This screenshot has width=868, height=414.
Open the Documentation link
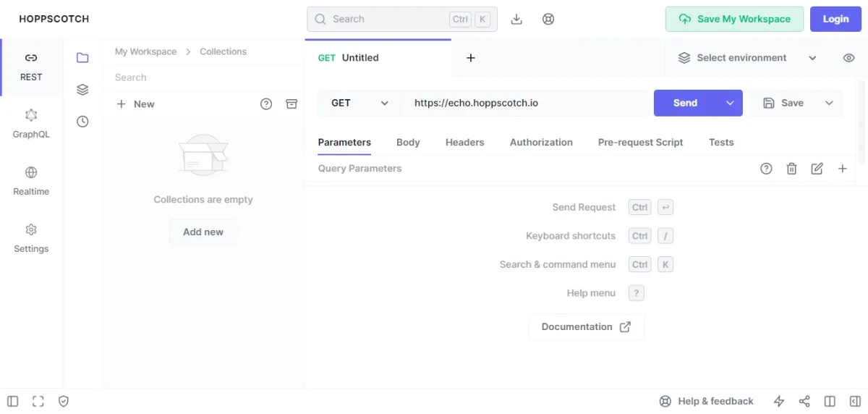click(586, 327)
